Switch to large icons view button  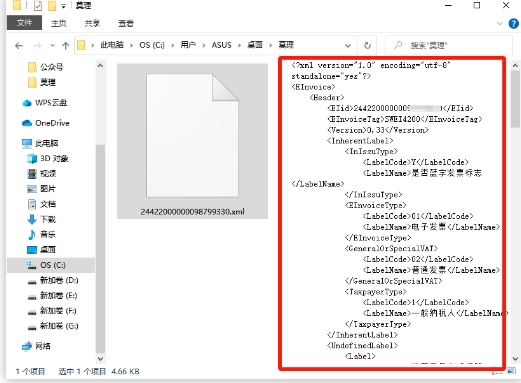(511, 371)
